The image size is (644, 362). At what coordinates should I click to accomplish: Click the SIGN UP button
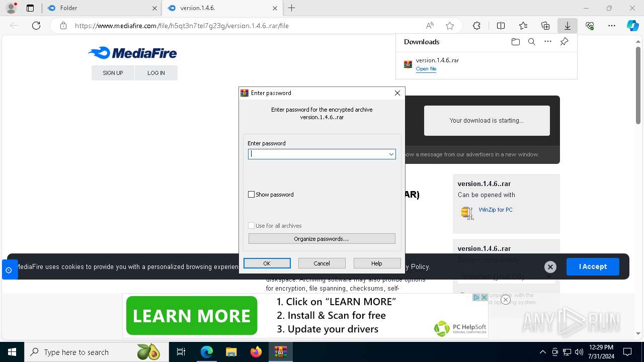(113, 73)
